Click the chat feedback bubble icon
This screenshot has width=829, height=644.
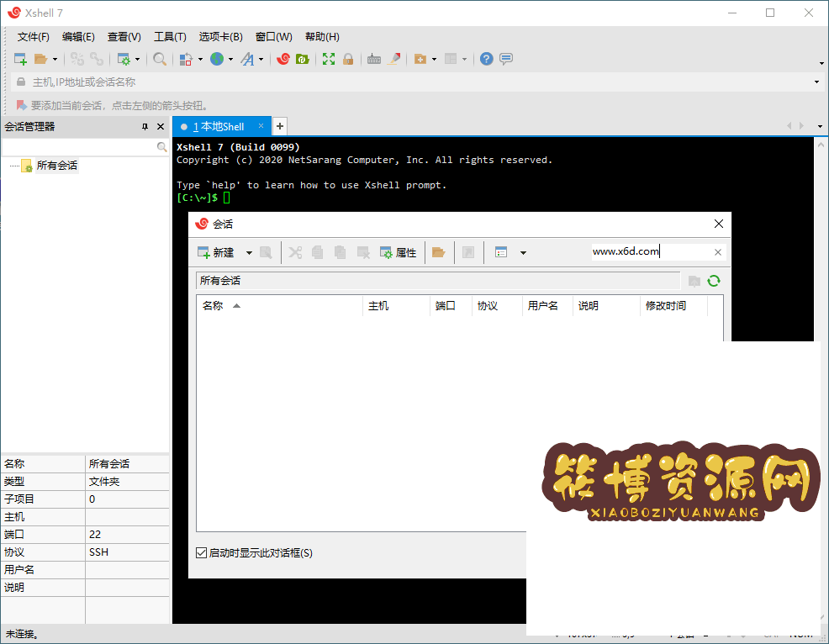(506, 59)
